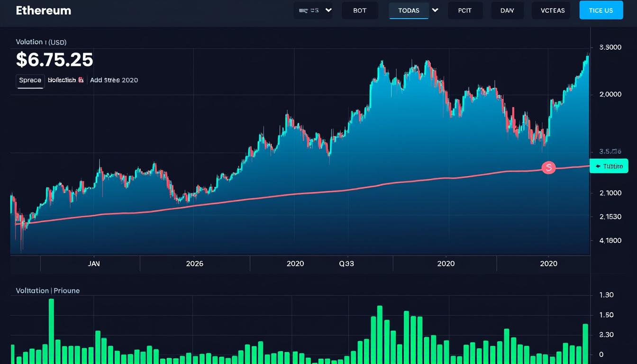Select the DAV timeframe option

pos(507,10)
